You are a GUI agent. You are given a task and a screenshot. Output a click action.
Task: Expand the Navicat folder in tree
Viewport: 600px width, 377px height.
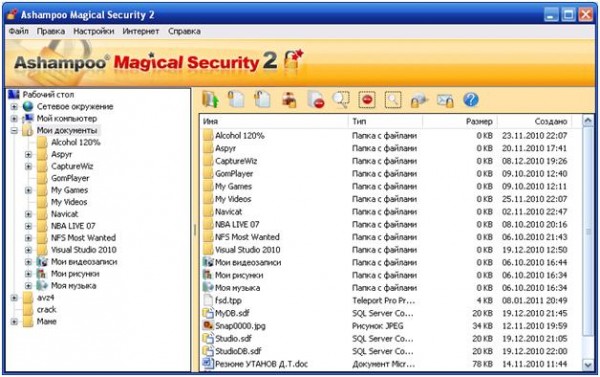pos(28,214)
